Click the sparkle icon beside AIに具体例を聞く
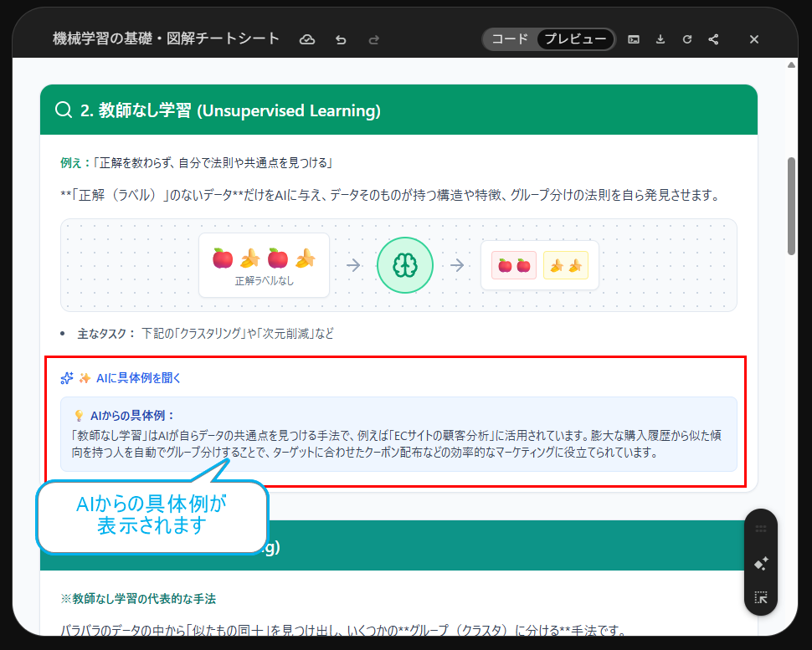This screenshot has width=812, height=650. (67, 378)
